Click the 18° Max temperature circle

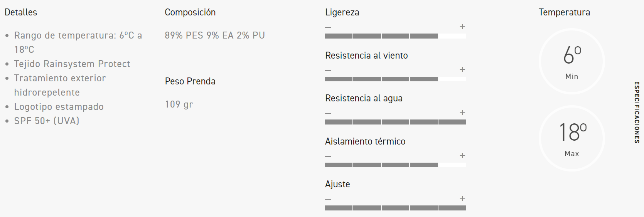click(x=572, y=138)
